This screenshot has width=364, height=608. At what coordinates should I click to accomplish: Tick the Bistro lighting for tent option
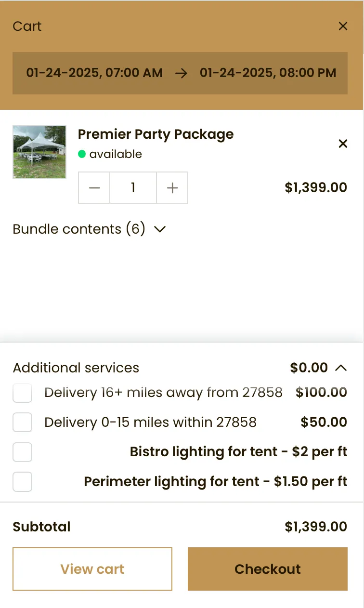(22, 452)
